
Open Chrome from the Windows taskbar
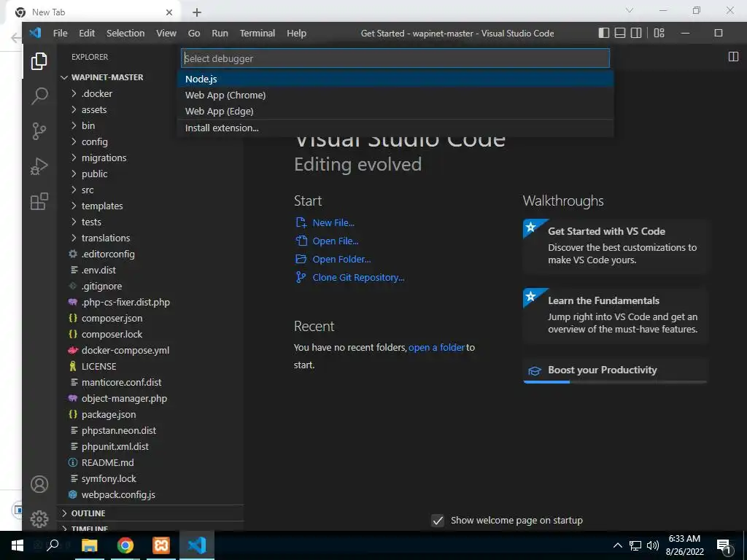(x=125, y=545)
